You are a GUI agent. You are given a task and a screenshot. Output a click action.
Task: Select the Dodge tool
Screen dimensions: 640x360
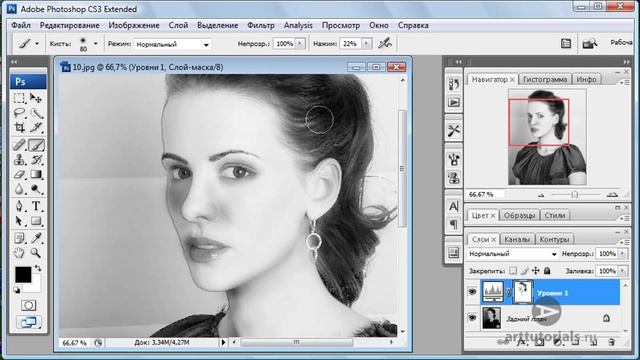click(x=36, y=189)
